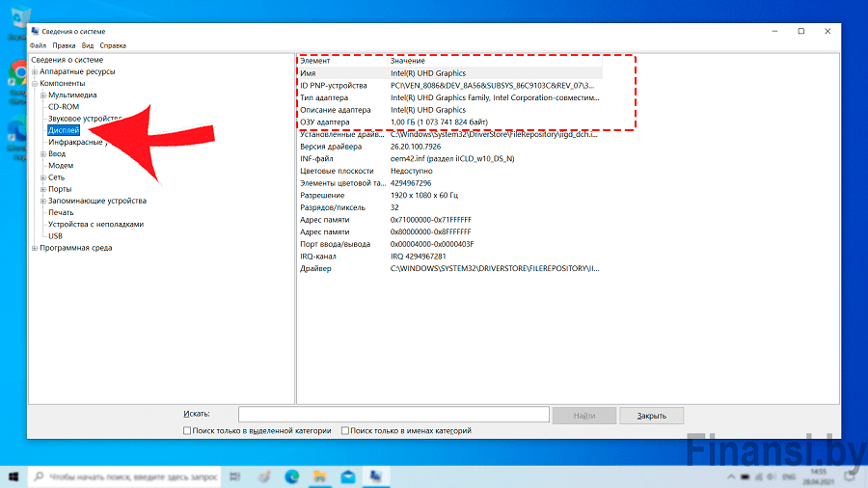Open the taskbar clock and date
The image size is (868, 488).
pos(818,476)
